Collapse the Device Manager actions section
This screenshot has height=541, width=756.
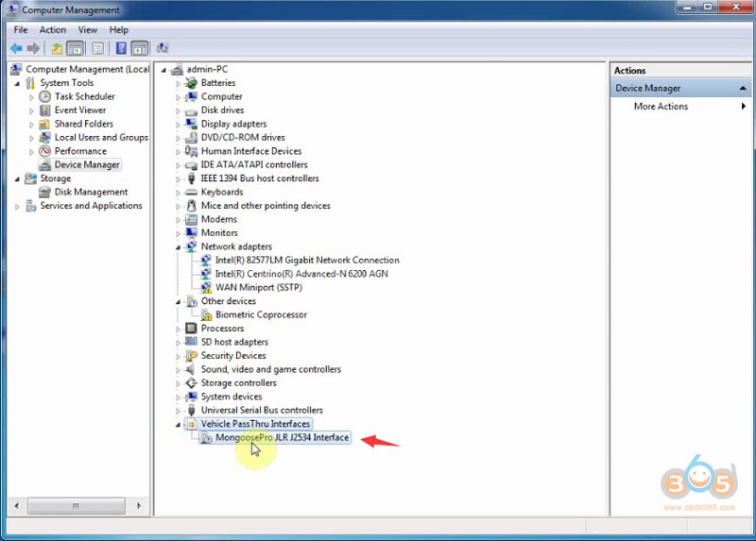pos(743,88)
